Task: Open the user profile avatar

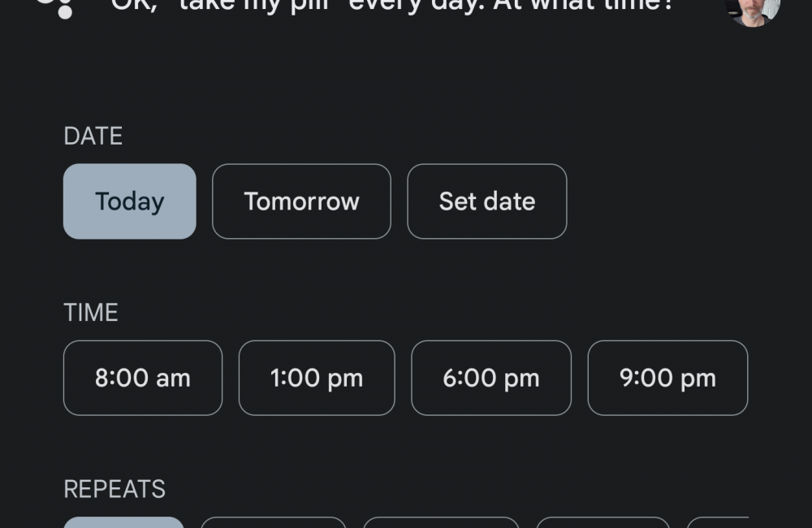Action: pyautogui.click(x=752, y=10)
